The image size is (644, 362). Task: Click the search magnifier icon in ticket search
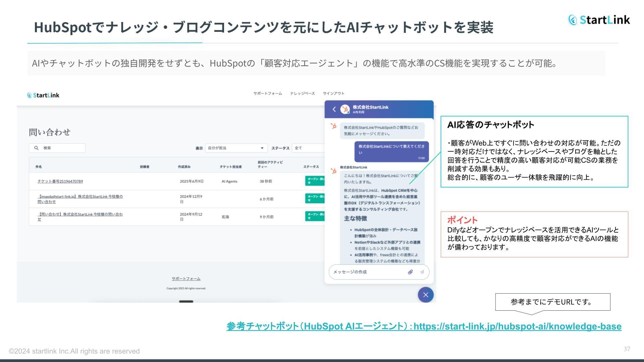coord(36,148)
